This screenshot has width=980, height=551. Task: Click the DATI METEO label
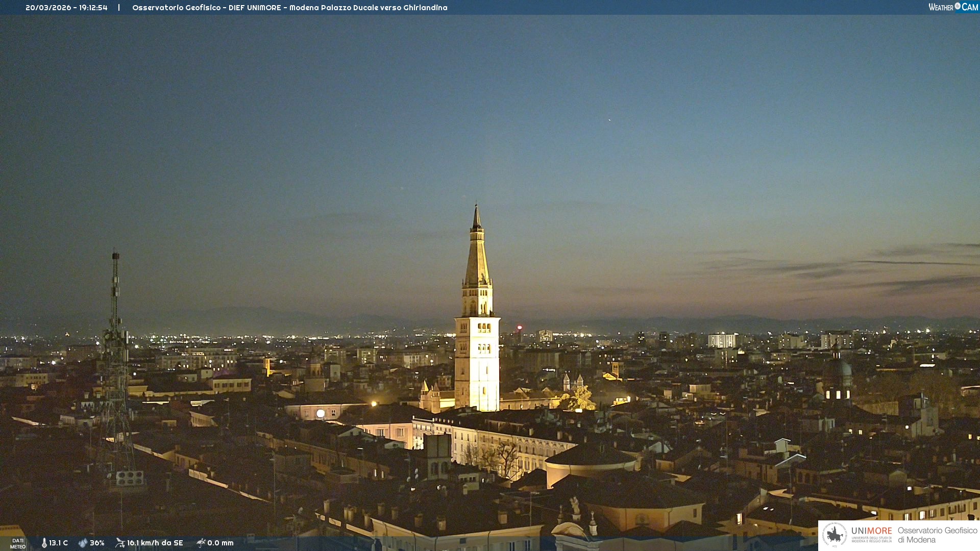pos(18,543)
